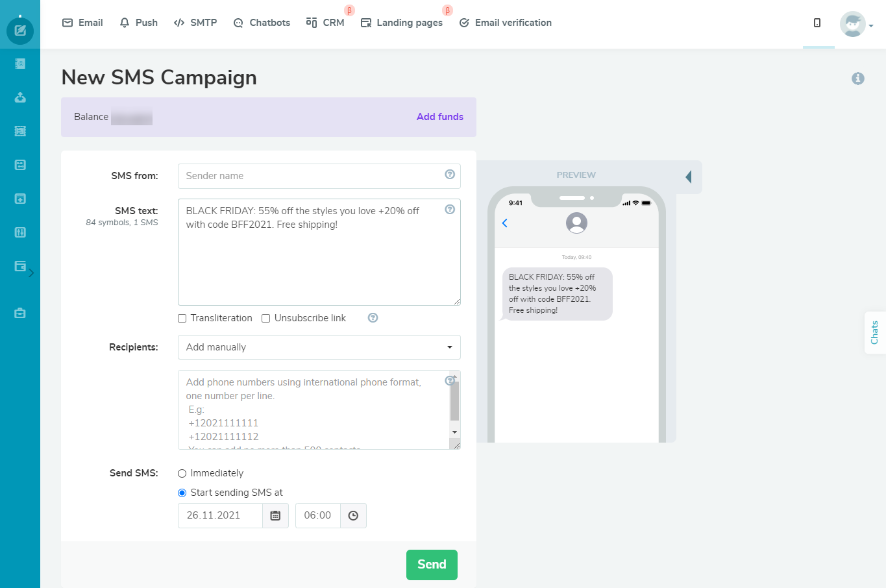Click the Send button
Screen dimensions: 886x588
pyautogui.click(x=431, y=565)
